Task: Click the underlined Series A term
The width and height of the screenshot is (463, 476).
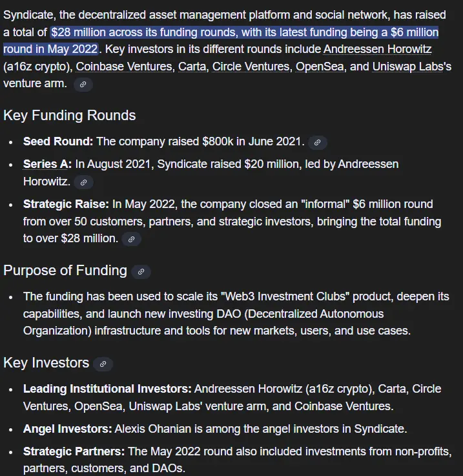Action: [46, 164]
